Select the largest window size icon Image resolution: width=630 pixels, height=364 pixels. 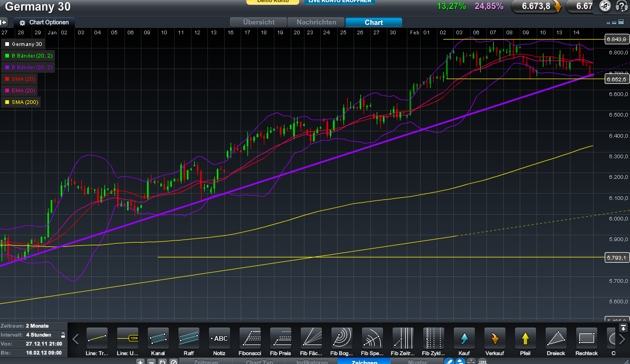click(621, 22)
